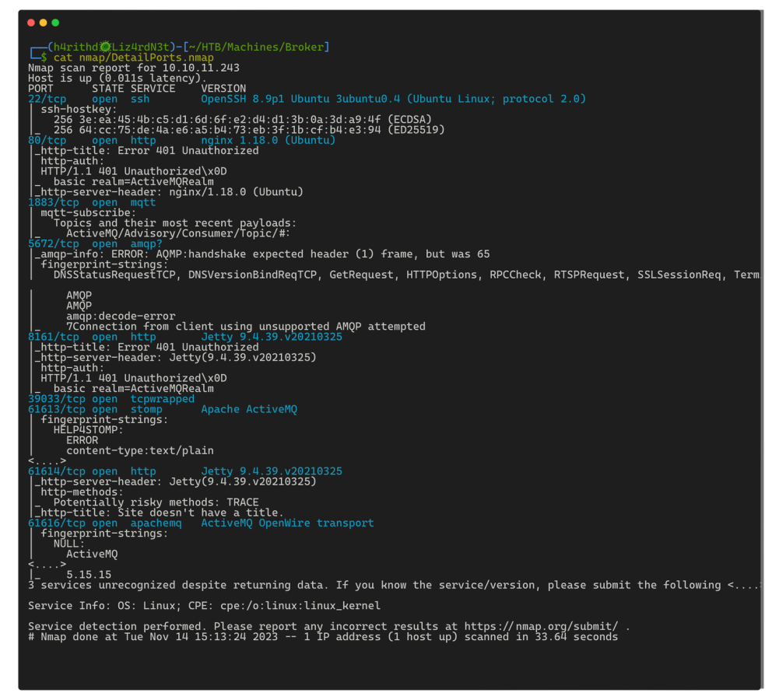Click the green emoji icon in the prompt username

click(x=104, y=47)
